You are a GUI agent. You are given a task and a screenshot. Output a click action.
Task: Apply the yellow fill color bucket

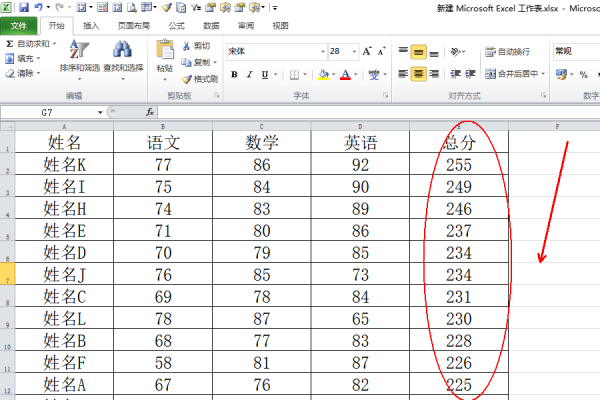[323, 75]
